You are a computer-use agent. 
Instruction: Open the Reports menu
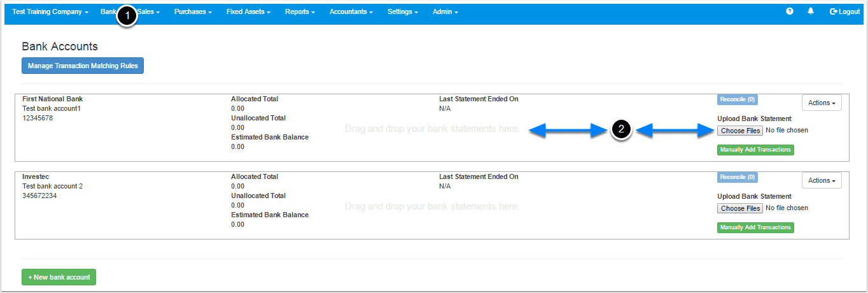point(300,11)
